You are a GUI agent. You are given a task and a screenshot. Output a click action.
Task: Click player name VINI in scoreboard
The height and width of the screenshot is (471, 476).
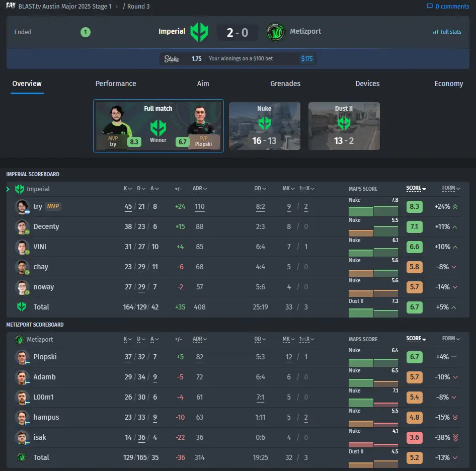tap(40, 247)
